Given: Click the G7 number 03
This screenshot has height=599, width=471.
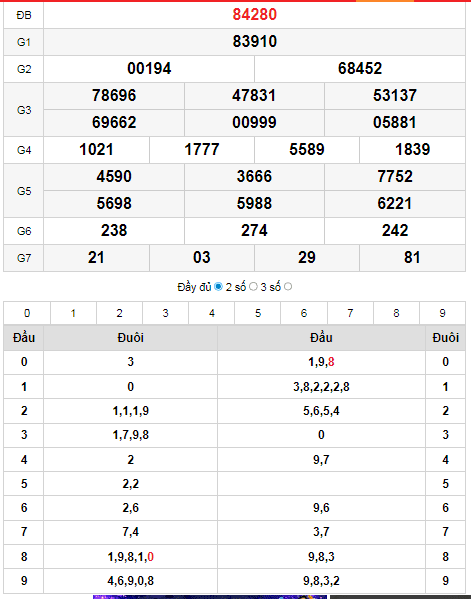Looking at the screenshot, I should pyautogui.click(x=202, y=257).
